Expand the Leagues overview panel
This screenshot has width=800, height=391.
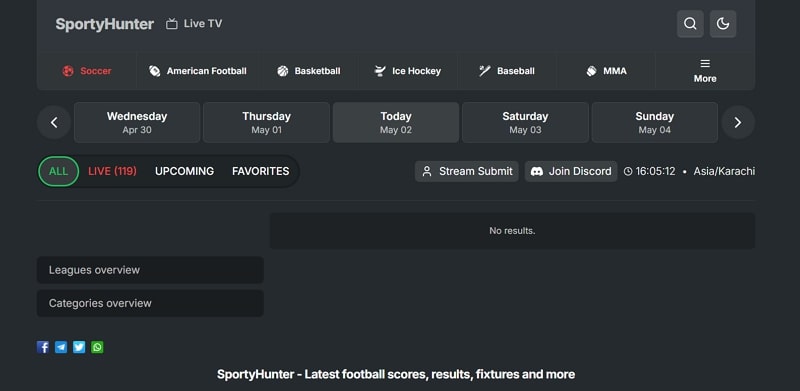150,270
